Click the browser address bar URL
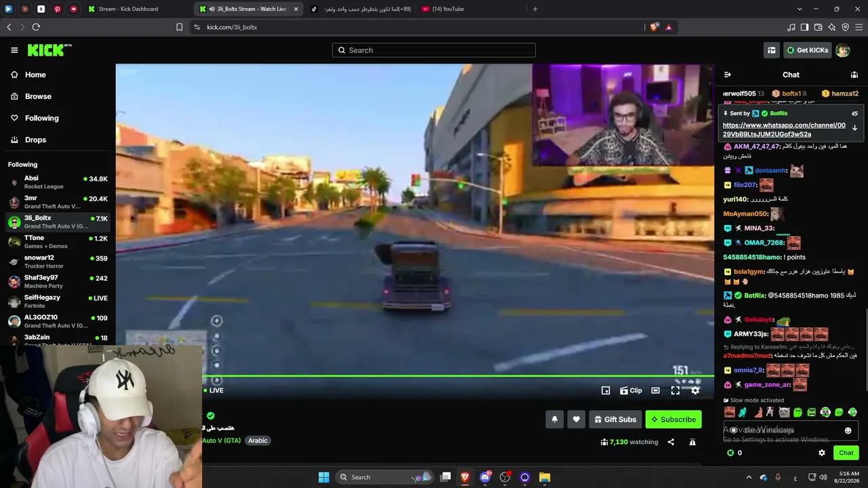Screen dimensions: 868x488 tap(232, 27)
